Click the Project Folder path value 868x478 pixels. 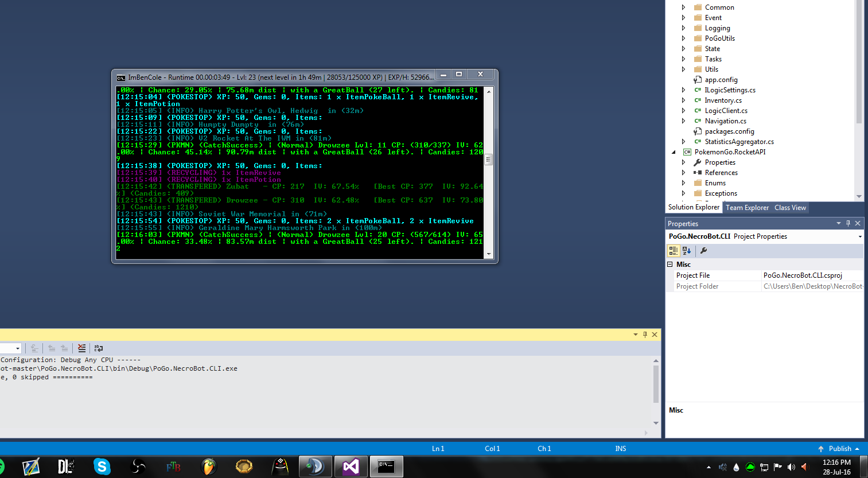click(812, 286)
